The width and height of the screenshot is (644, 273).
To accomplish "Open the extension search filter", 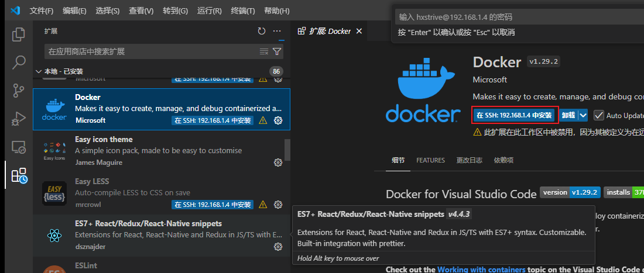I will [x=278, y=51].
